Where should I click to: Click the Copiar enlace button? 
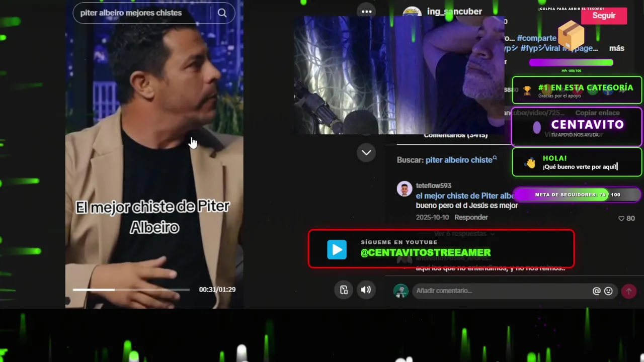tap(598, 113)
